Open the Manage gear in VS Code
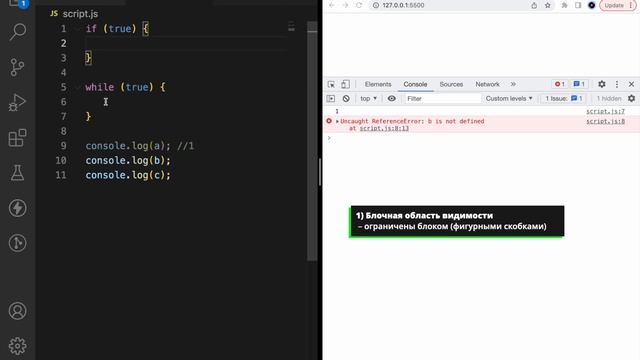This screenshot has height=360, width=640. pyautogui.click(x=18, y=346)
